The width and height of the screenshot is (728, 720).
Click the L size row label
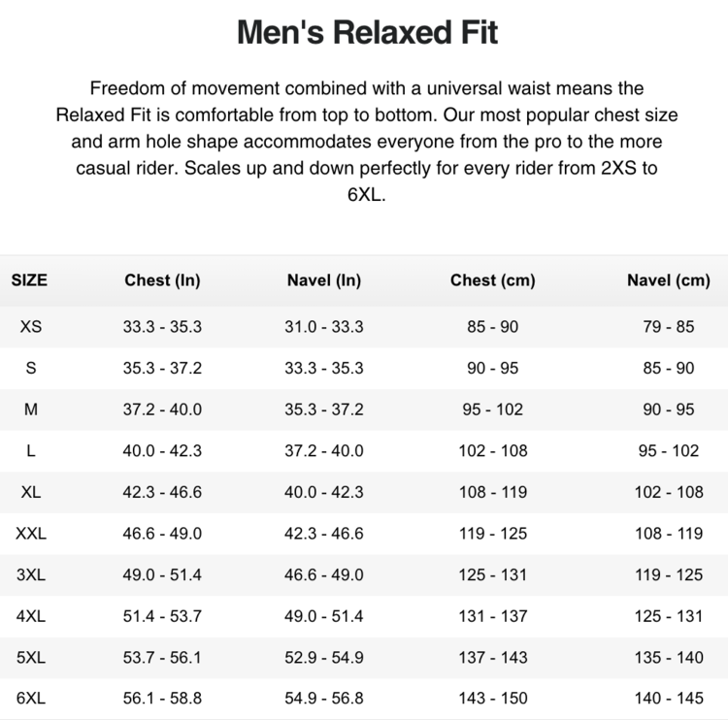click(x=31, y=451)
